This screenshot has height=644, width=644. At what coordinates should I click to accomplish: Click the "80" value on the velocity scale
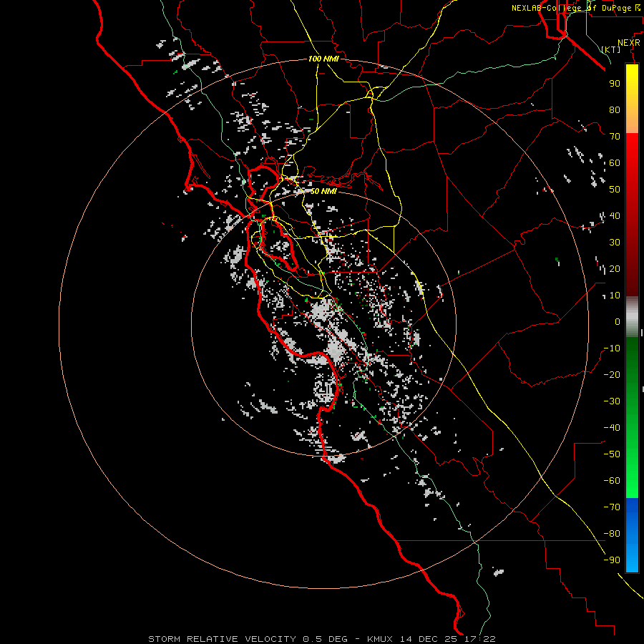[x=615, y=109]
